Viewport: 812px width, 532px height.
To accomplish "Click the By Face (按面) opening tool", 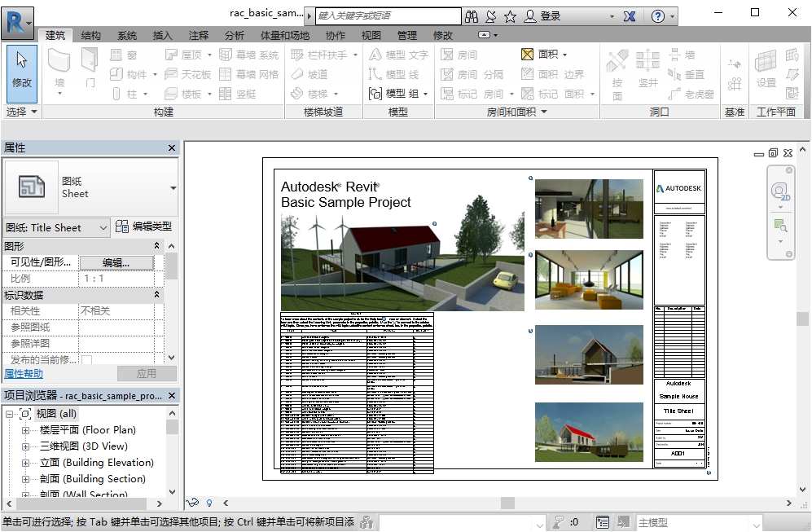I will pos(617,75).
